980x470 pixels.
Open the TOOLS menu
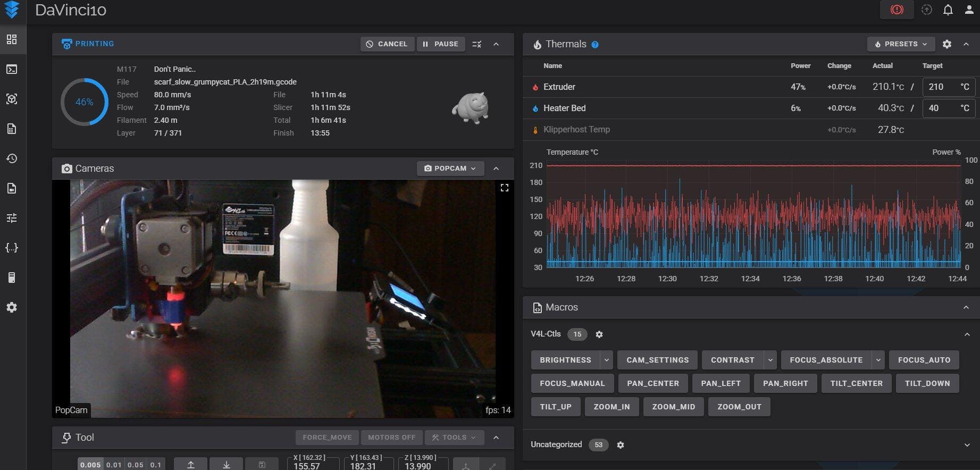click(454, 438)
